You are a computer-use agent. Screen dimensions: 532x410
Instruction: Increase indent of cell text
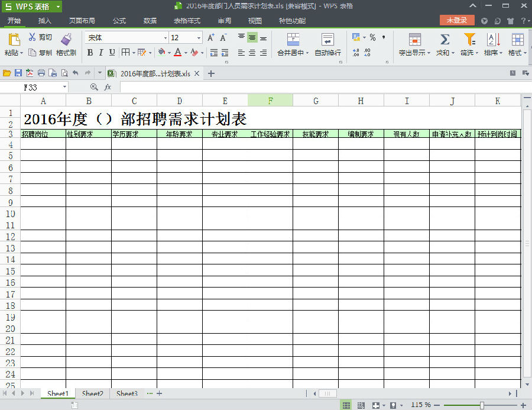coord(225,53)
